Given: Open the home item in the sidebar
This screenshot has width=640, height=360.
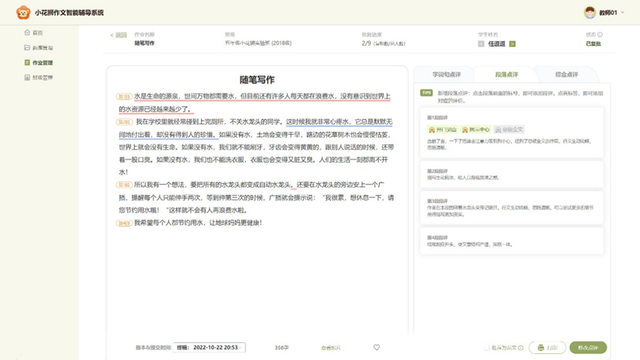Looking at the screenshot, I should 33,33.
